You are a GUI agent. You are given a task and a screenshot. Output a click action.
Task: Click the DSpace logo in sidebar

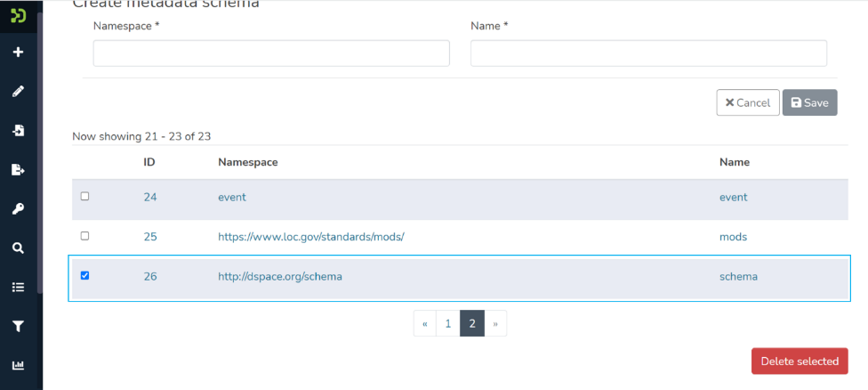pos(18,15)
